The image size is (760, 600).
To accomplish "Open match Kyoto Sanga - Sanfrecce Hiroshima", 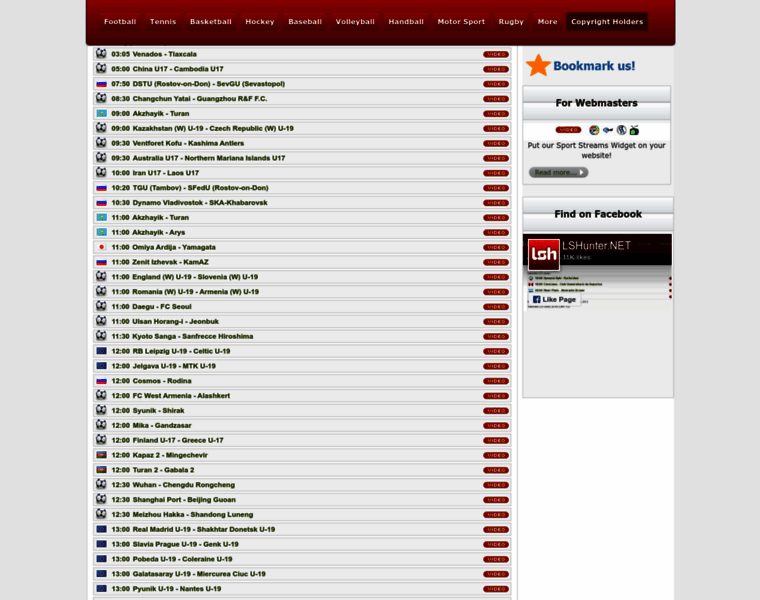I will coord(192,336).
